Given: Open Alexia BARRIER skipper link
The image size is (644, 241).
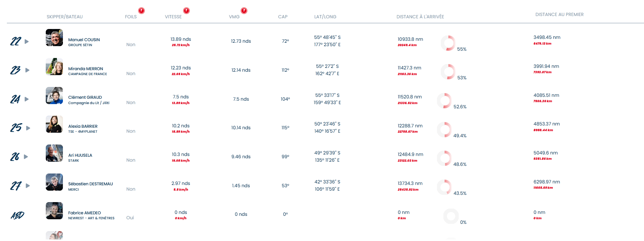Looking at the screenshot, I should pos(83,126).
